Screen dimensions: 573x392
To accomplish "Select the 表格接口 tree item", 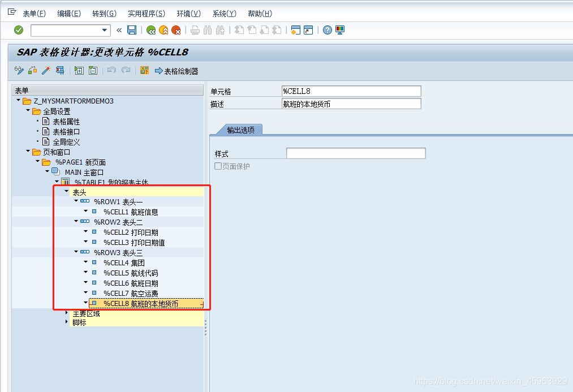I will (x=66, y=132).
